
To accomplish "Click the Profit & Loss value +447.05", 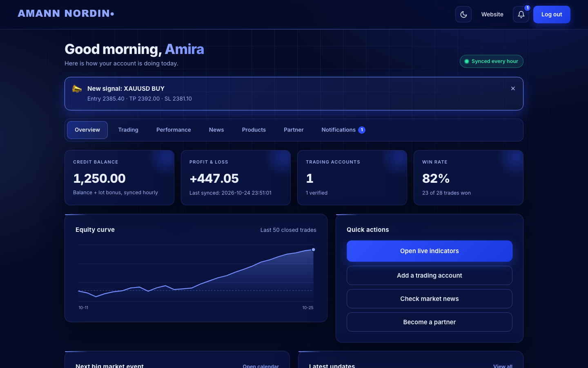I will pos(214,178).
